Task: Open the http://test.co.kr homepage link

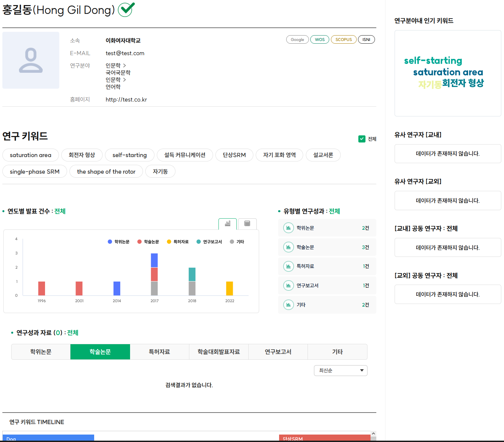Action: tap(126, 100)
